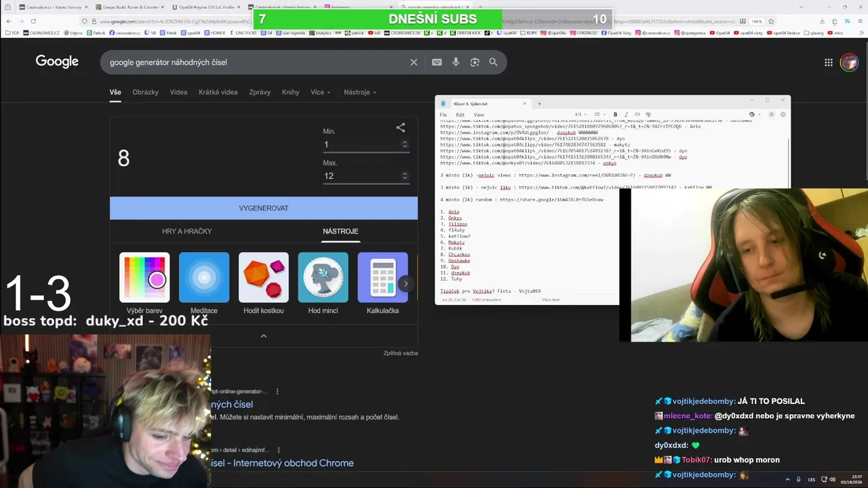Add a new tab in Notepad
This screenshot has height=488, width=868.
click(x=539, y=104)
